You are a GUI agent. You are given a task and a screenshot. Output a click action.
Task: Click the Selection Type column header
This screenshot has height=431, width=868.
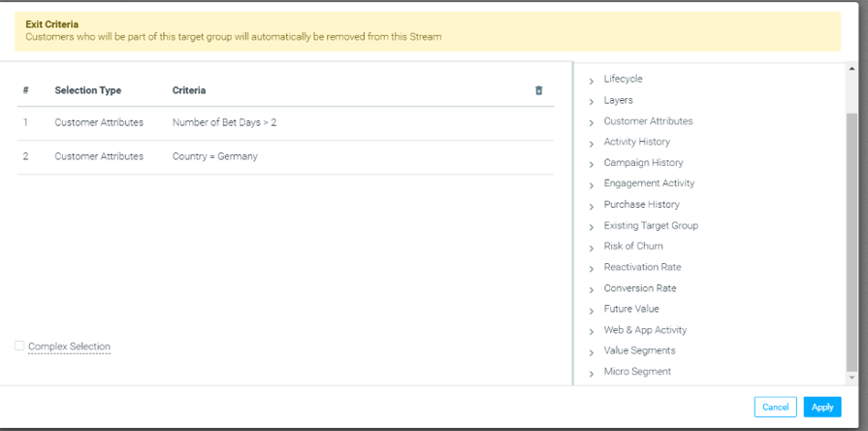[x=88, y=90]
